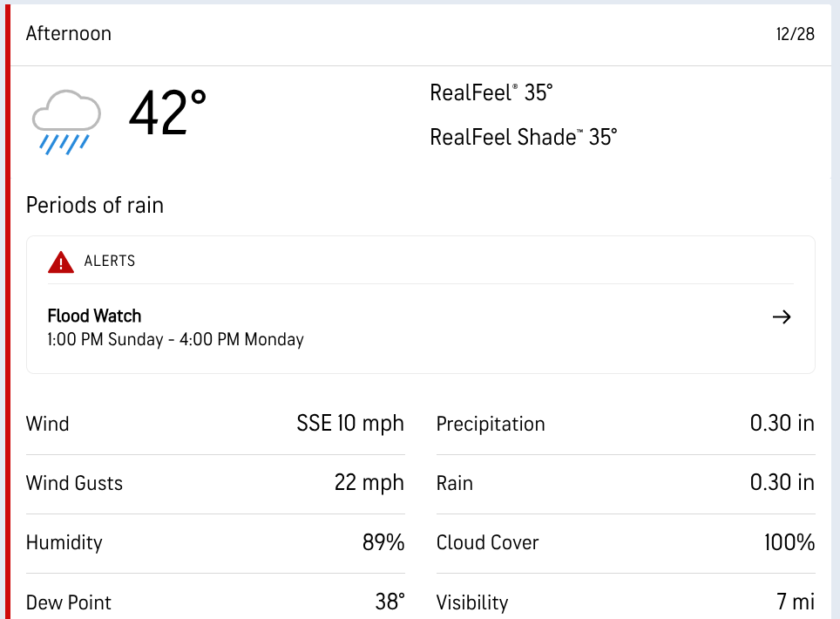Image resolution: width=840 pixels, height=619 pixels.
Task: Click the Visibility 7 mi row
Action: [625, 602]
